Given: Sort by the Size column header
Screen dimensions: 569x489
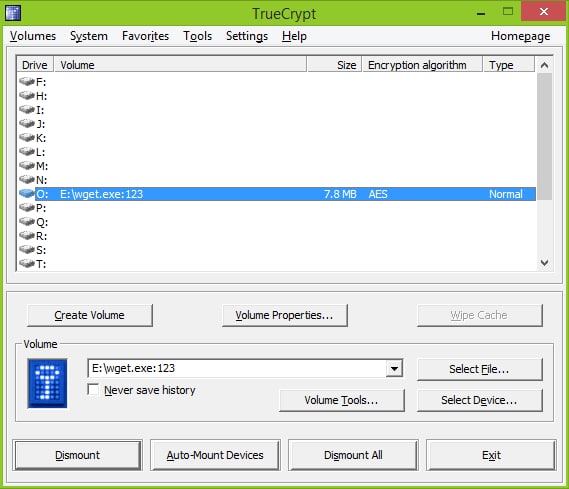Looking at the screenshot, I should click(335, 65).
